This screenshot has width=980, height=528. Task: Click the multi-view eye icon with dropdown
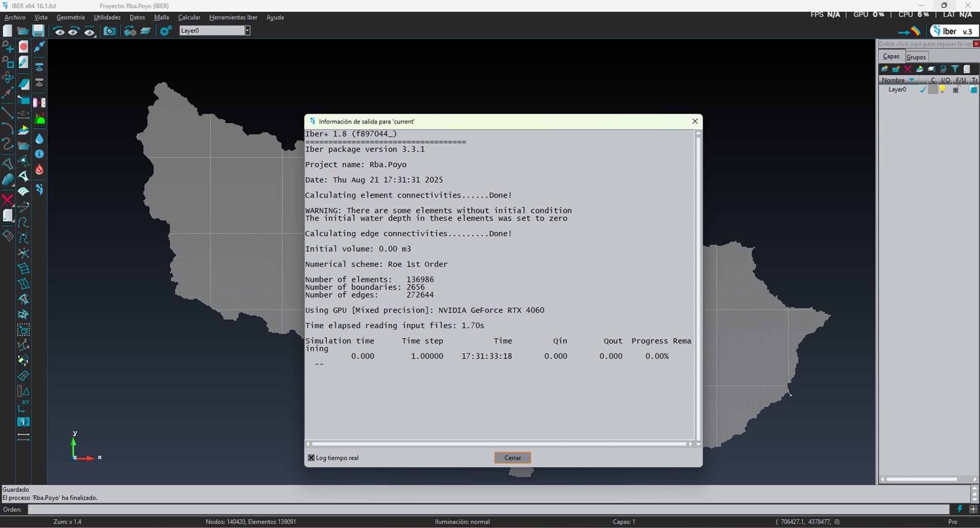89,32
